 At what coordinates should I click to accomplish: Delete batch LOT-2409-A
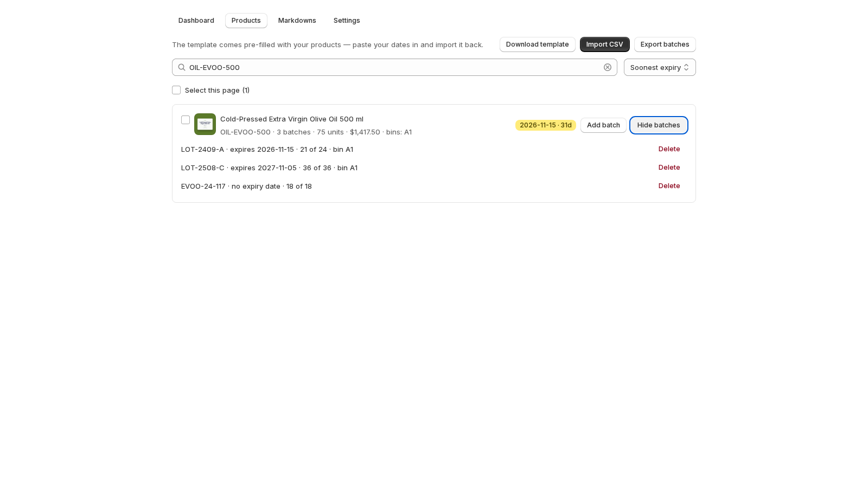click(x=669, y=149)
